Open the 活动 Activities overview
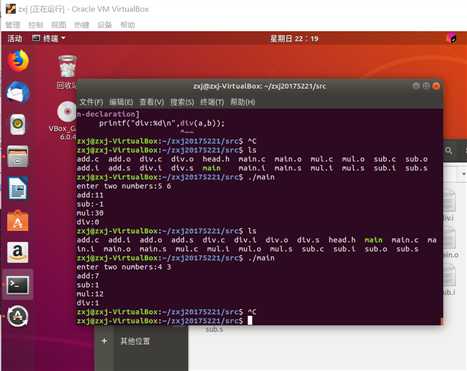Screen dimensions: 467x371 (15, 38)
